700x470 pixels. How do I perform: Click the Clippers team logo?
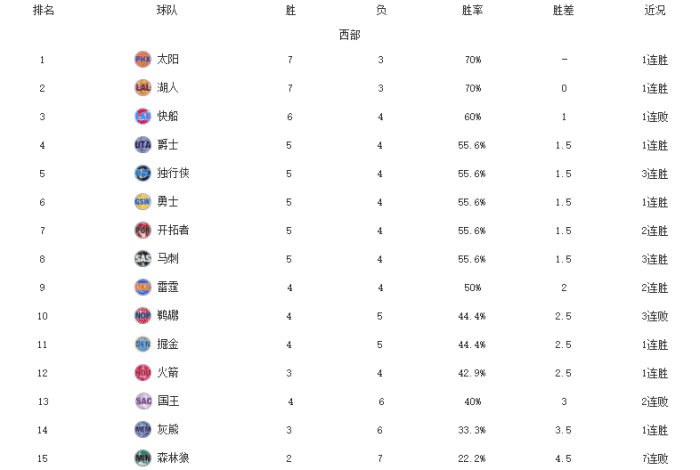pyautogui.click(x=142, y=116)
